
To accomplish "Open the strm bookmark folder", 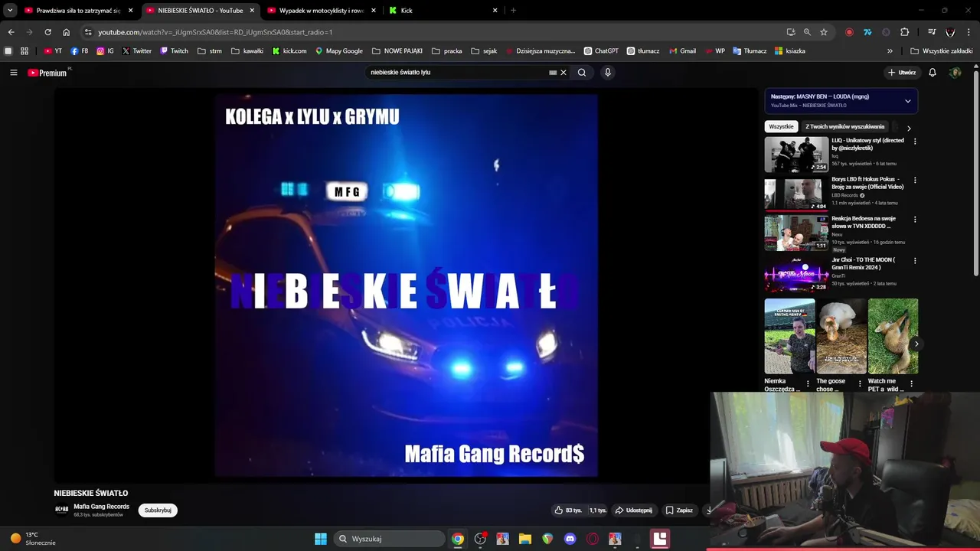I will click(210, 51).
